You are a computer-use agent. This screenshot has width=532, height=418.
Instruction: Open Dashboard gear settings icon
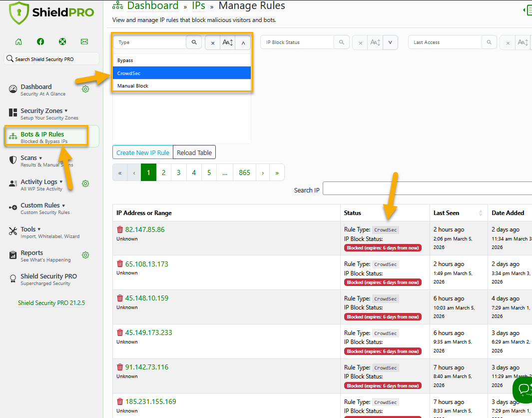(85, 89)
